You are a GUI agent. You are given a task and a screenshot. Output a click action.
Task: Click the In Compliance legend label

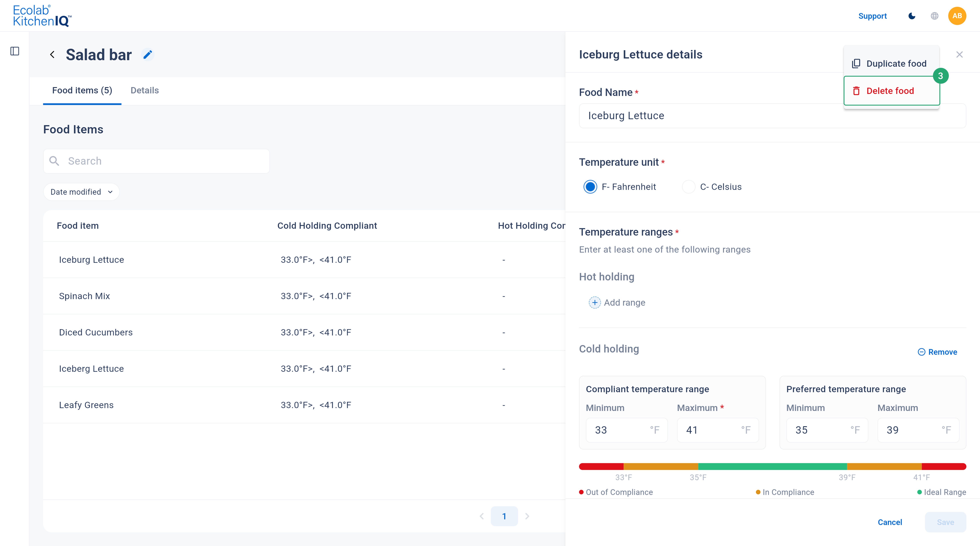tap(788, 492)
